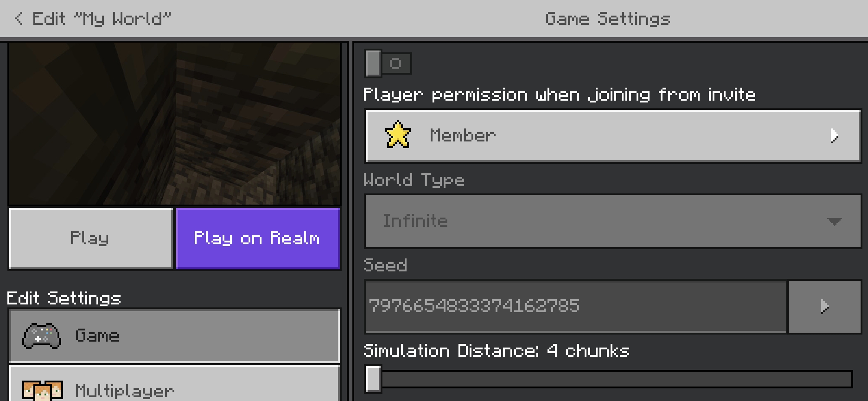The width and height of the screenshot is (868, 401).
Task: Click the game controller icon
Action: 42,336
